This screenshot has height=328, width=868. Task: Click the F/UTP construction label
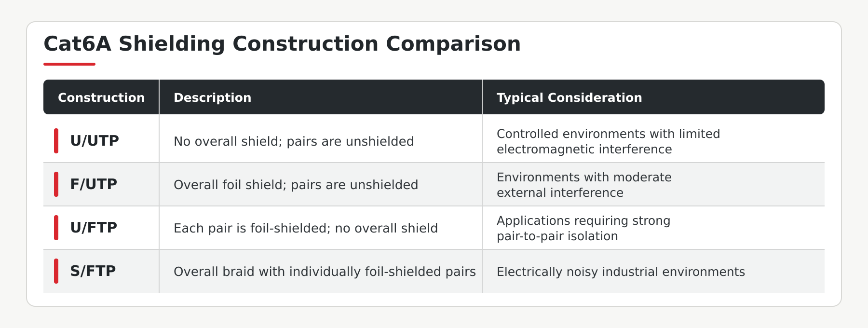(94, 184)
